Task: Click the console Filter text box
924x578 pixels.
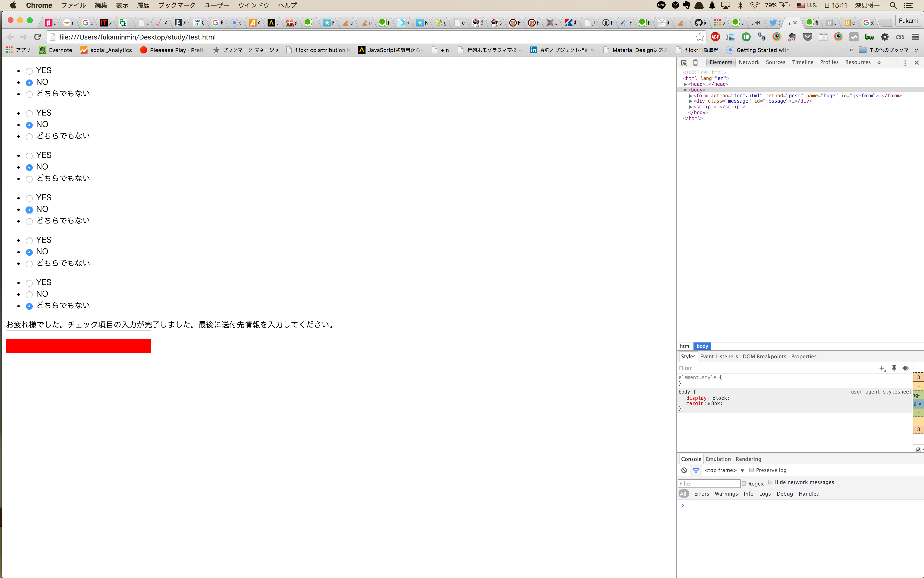Action: pos(709,484)
